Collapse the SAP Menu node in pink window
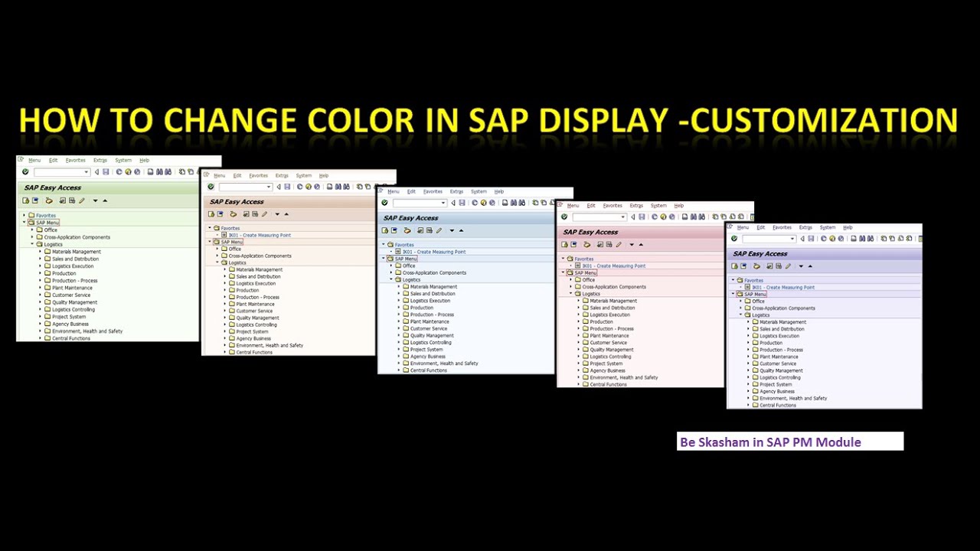980x551 pixels. point(563,272)
